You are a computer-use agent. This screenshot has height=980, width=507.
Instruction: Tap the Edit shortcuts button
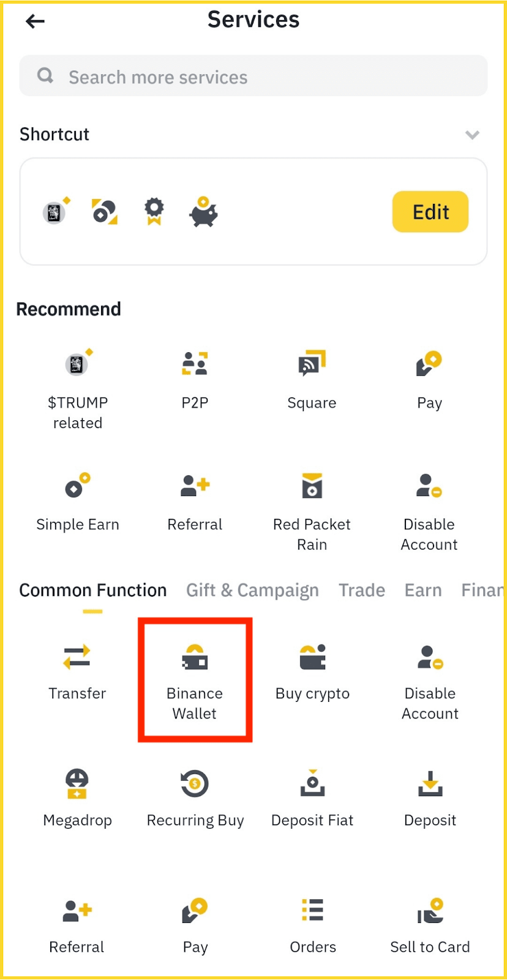pos(430,211)
